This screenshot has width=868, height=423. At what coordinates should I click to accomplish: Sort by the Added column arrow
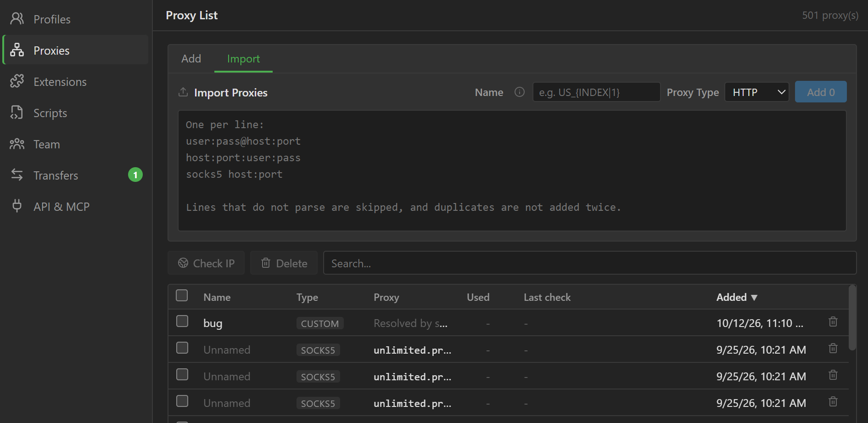[754, 298]
